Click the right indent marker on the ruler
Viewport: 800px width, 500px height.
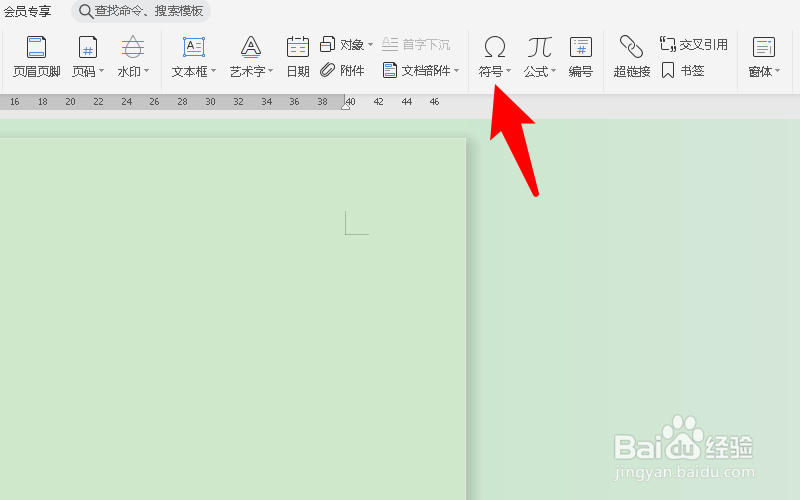click(345, 106)
